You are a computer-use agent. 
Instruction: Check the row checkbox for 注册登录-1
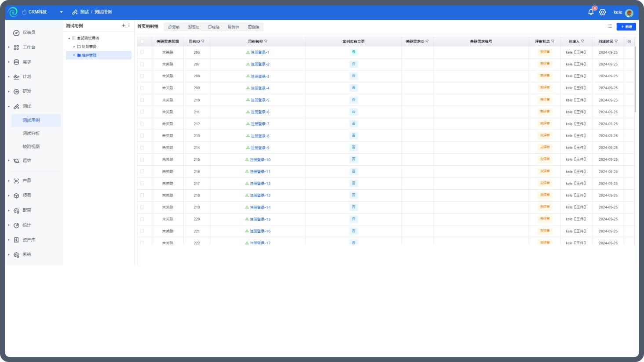[x=142, y=52]
